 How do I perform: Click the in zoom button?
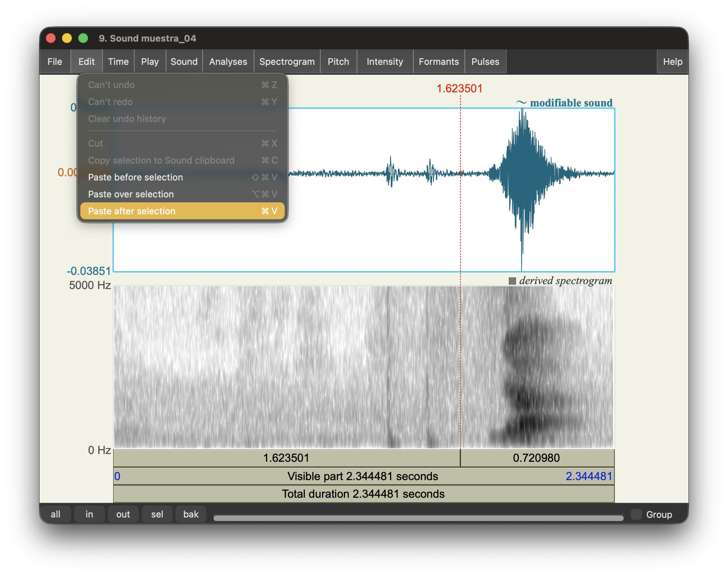(x=89, y=514)
